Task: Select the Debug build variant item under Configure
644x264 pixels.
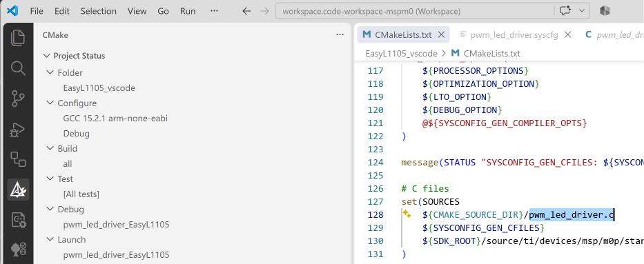Action: tap(77, 133)
